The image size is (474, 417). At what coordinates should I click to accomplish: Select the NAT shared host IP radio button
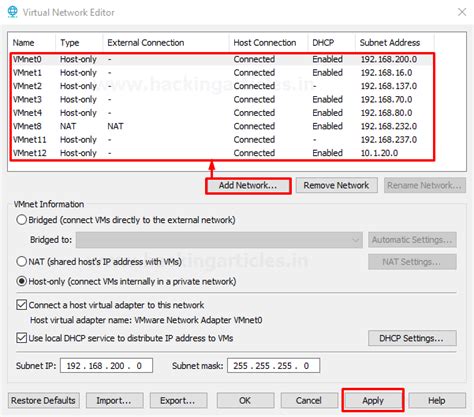pyautogui.click(x=21, y=261)
